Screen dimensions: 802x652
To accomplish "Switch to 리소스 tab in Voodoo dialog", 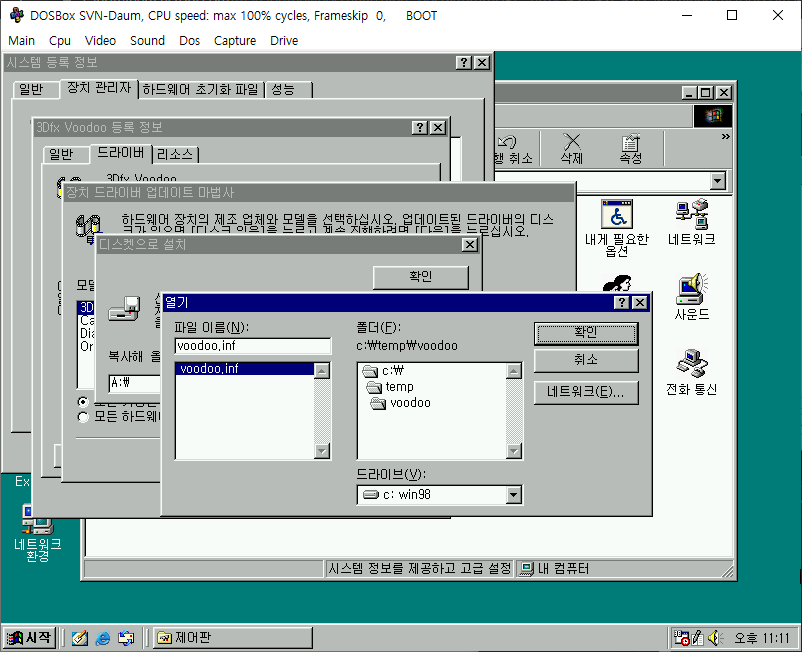I will [175, 154].
